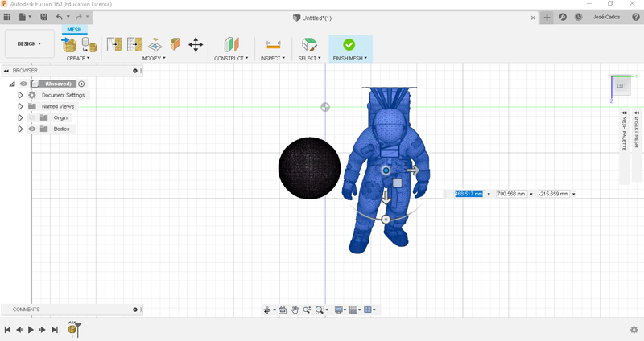Switch to the MESH tab
This screenshot has height=341, width=644.
[74, 30]
